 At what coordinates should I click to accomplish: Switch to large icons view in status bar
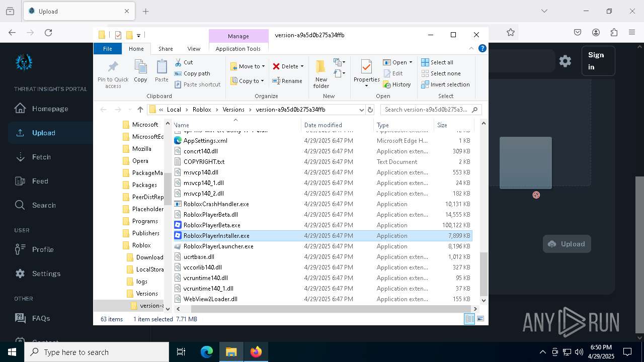pyautogui.click(x=480, y=319)
